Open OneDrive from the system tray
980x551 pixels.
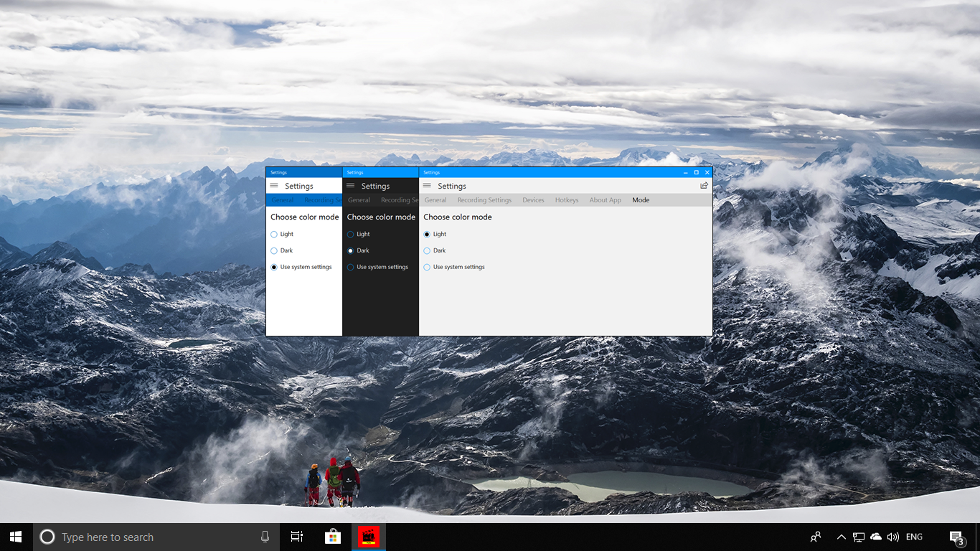click(x=876, y=536)
